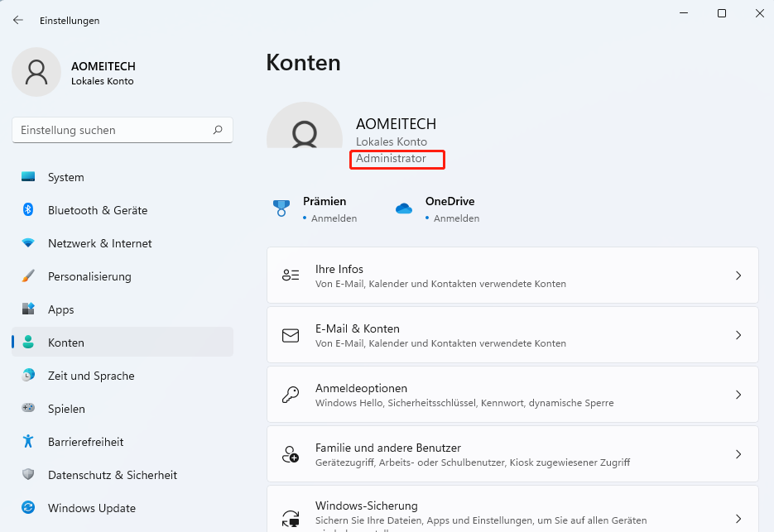Click the AOMEITECH profile picture in sidebar
Image resolution: width=774 pixels, height=532 pixels.
click(36, 72)
